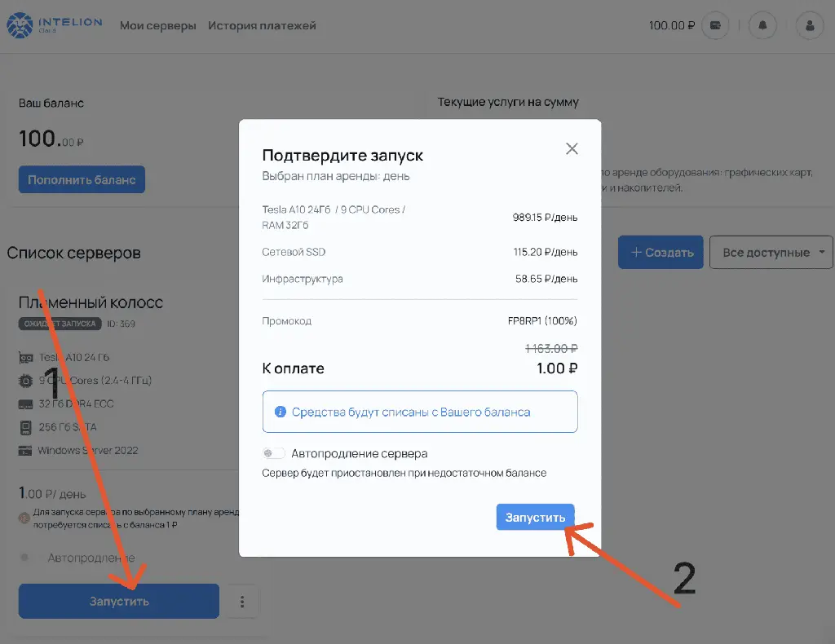Open the notifications bell

pyautogui.click(x=762, y=25)
